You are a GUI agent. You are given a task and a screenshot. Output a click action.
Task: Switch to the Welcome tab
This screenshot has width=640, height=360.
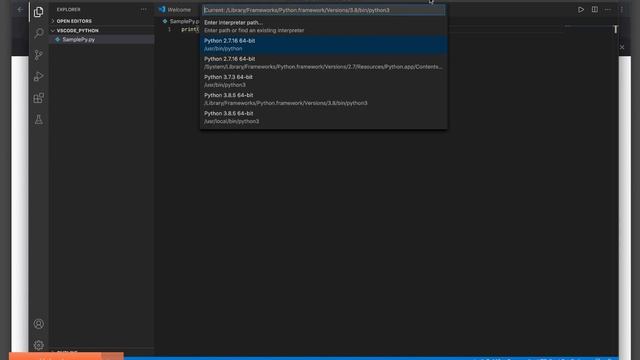(175, 9)
